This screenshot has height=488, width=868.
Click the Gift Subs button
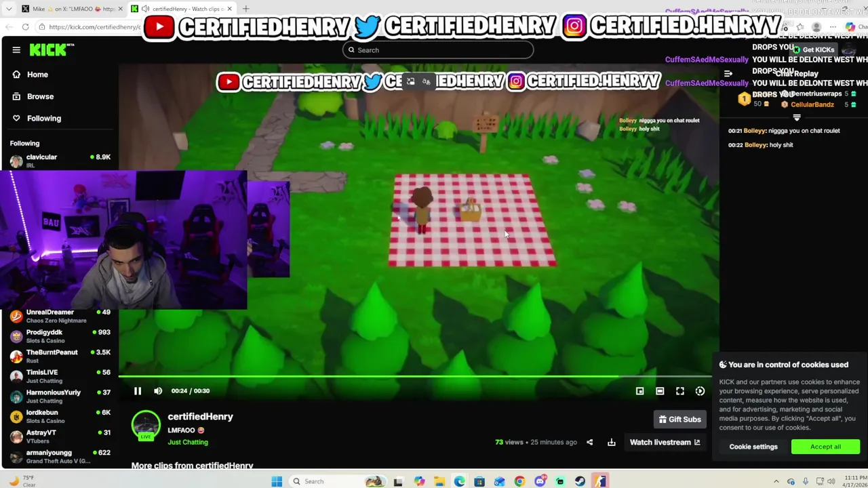click(680, 420)
